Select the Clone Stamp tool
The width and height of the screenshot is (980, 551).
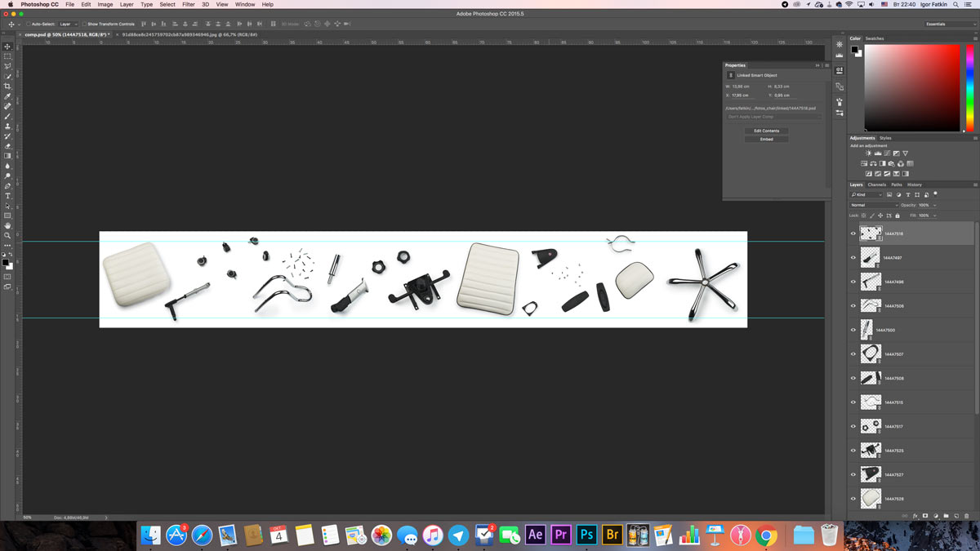[8, 126]
